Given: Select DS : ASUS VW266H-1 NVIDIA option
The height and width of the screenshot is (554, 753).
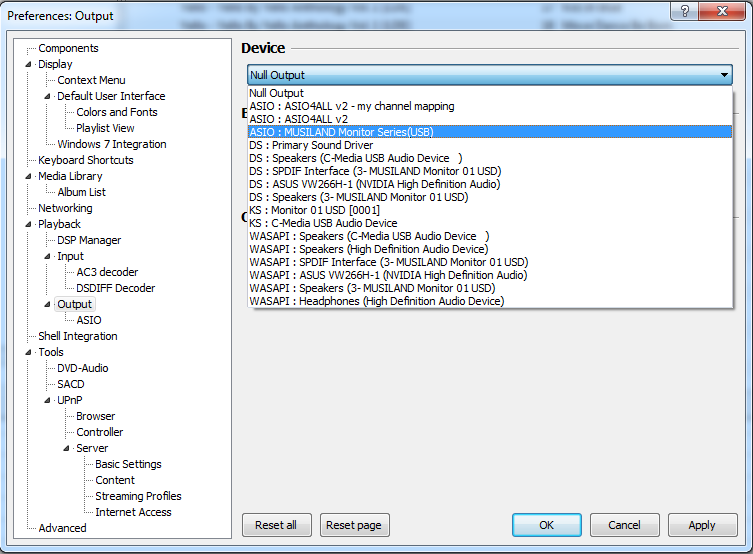Looking at the screenshot, I should (x=490, y=184).
